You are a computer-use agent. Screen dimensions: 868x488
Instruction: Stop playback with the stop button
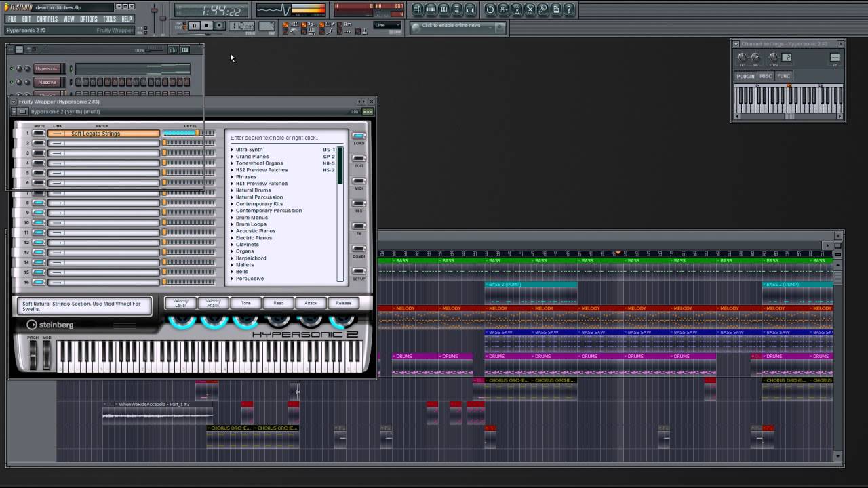(x=207, y=26)
